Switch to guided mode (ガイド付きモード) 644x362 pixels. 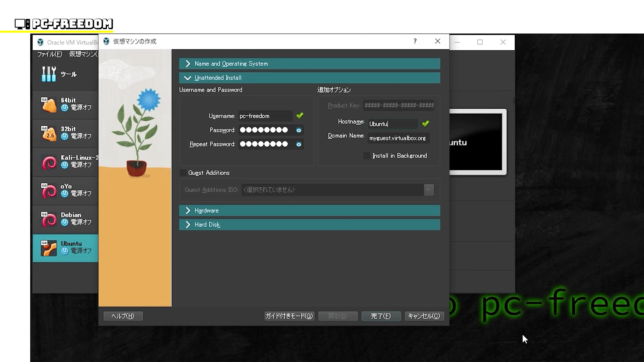tap(289, 316)
